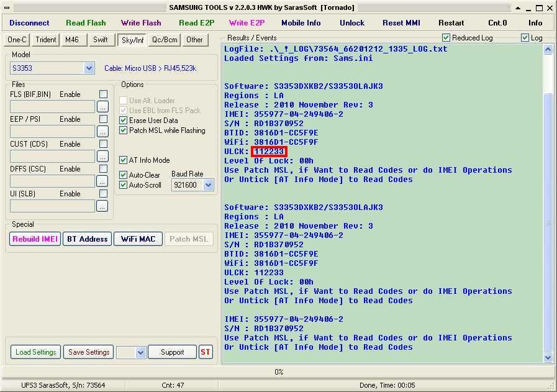The width and height of the screenshot is (557, 392).
Task: Click 'Done, Time: 00:05' status text
Action: [x=387, y=385]
